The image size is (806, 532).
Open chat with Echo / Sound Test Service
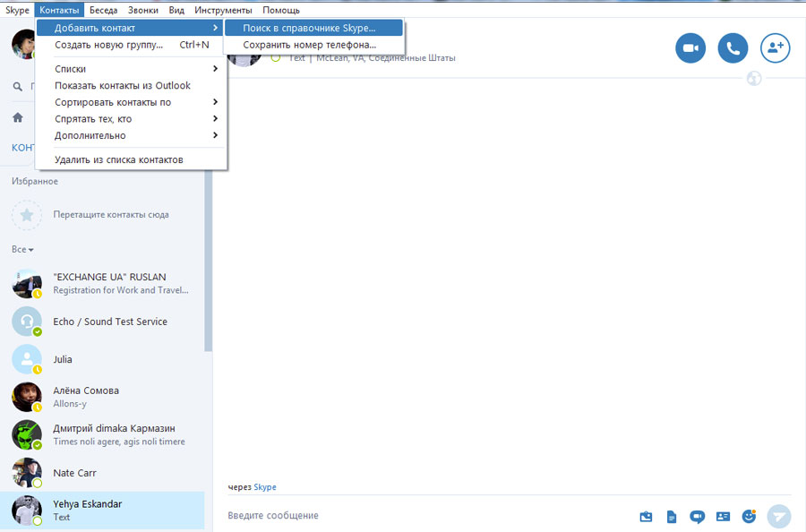102,322
